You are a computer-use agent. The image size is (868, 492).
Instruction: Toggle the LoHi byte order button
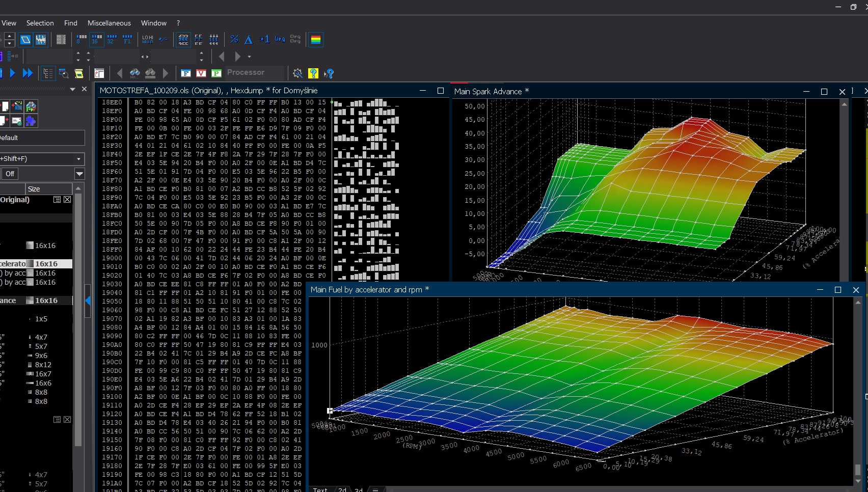[148, 39]
